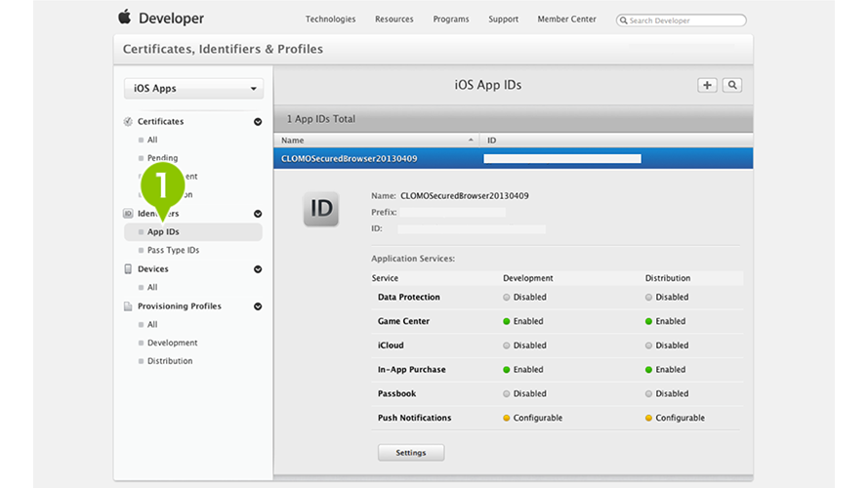Collapse the Certificates section chevron
This screenshot has height=488, width=868.
pos(258,122)
